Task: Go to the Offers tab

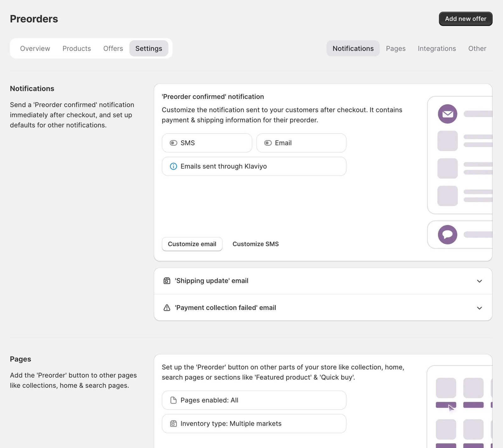Action: [x=113, y=48]
